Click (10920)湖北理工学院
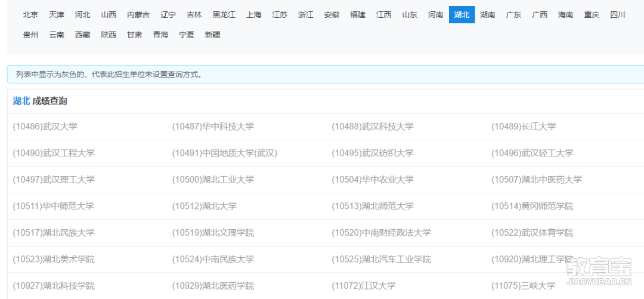This screenshot has width=644, height=299. (x=532, y=260)
